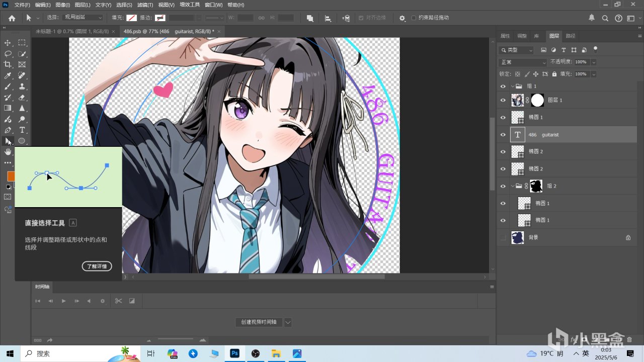
Task: Hide the 组 1 group layer
Action: pos(503,86)
